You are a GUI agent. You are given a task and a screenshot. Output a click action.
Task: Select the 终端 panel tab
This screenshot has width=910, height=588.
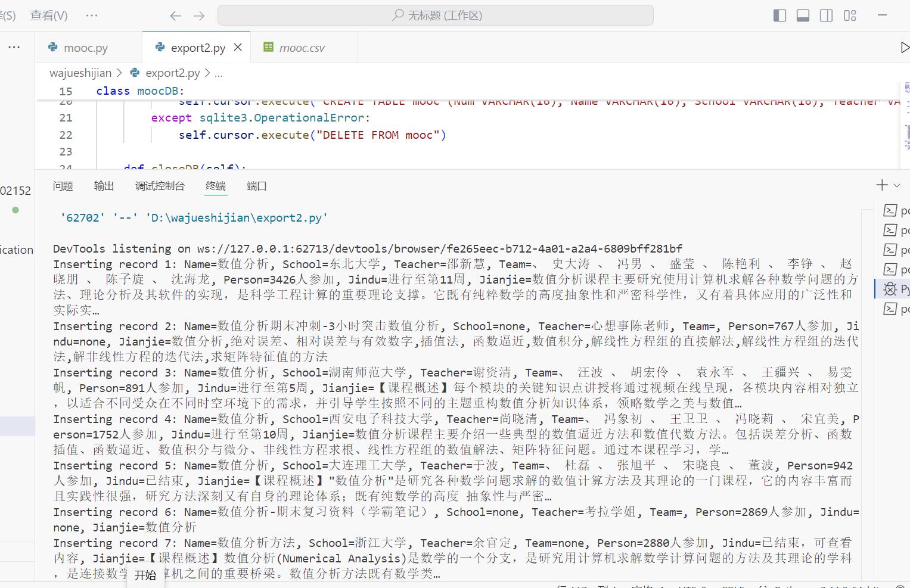pos(216,186)
